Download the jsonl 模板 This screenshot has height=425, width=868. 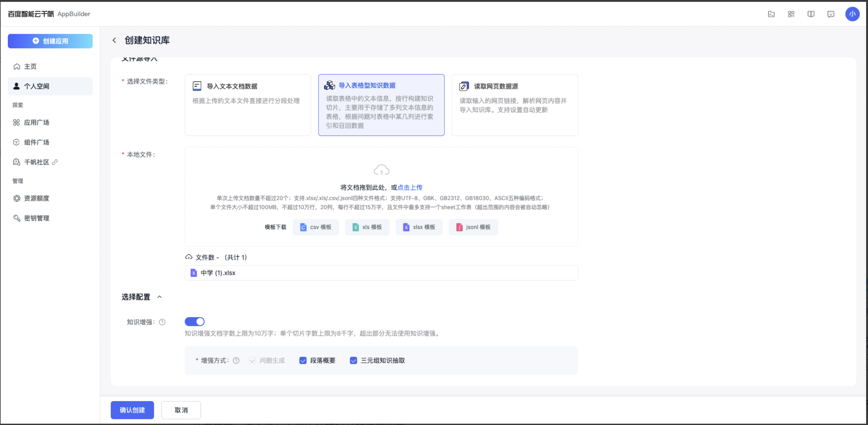(x=473, y=227)
